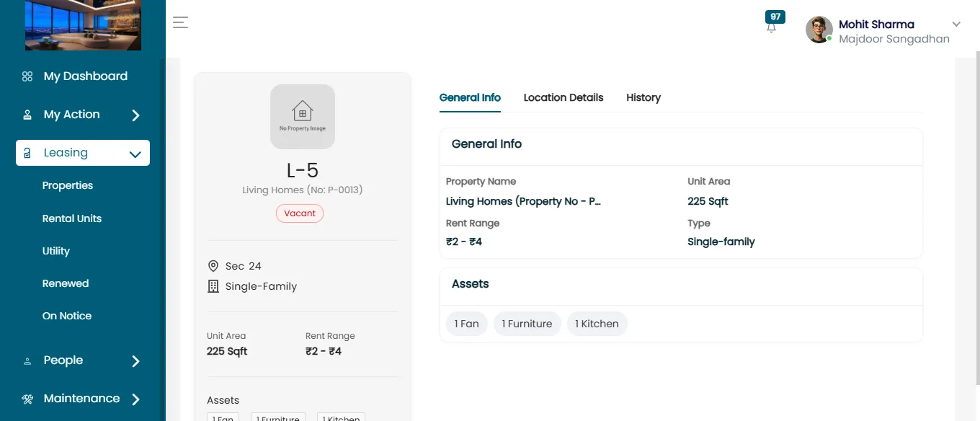Click the My Dashboard grid icon

[27, 76]
